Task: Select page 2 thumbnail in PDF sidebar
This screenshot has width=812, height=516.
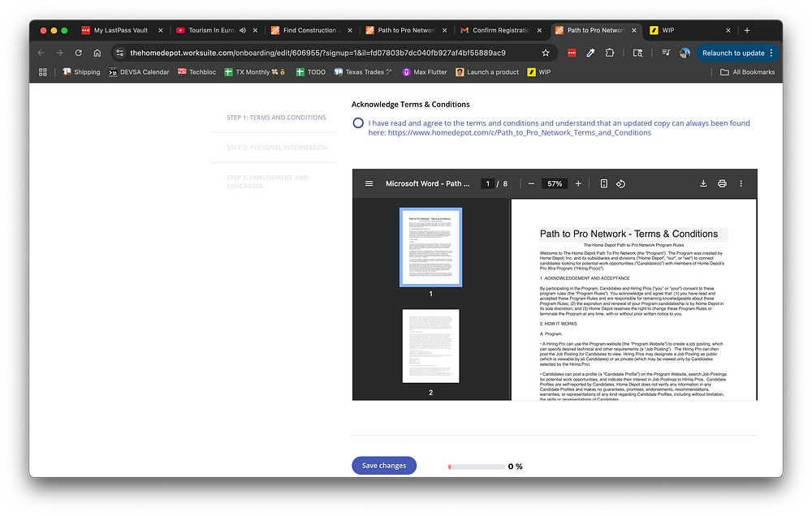Action: pos(431,346)
